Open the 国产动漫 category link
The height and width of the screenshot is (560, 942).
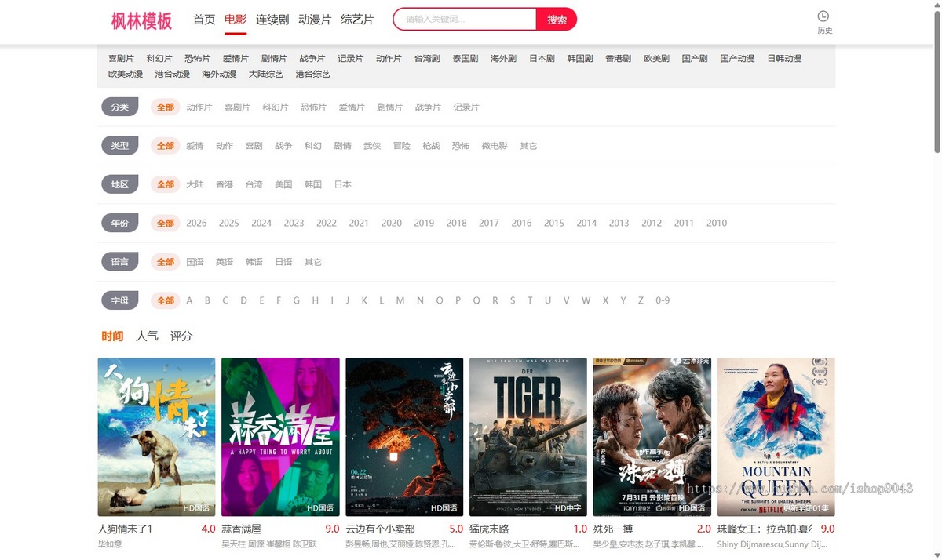click(737, 59)
